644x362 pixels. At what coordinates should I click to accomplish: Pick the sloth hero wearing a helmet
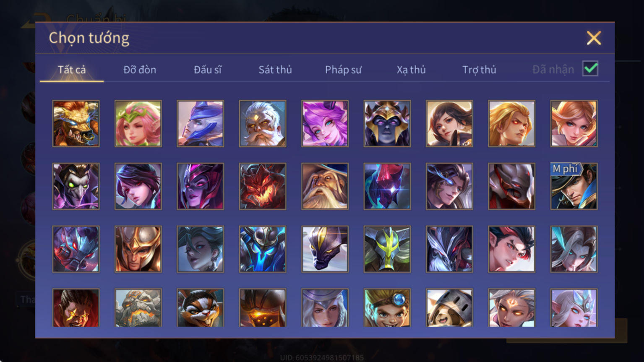coord(449,308)
